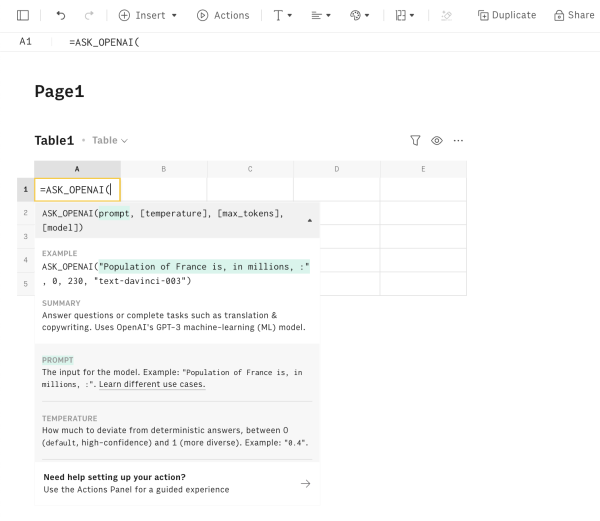The image size is (600, 521).
Task: Select column B header
Action: 164,169
